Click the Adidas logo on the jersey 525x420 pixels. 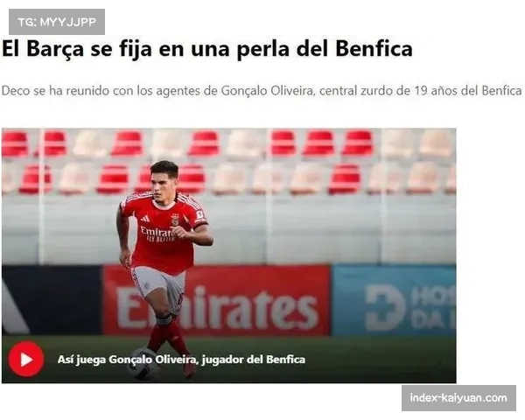pos(144,219)
